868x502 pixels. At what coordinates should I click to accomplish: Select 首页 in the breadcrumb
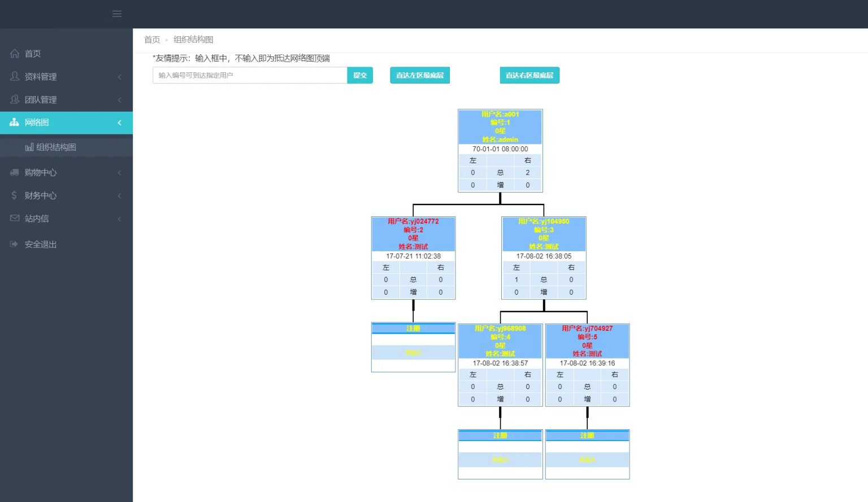(x=152, y=40)
